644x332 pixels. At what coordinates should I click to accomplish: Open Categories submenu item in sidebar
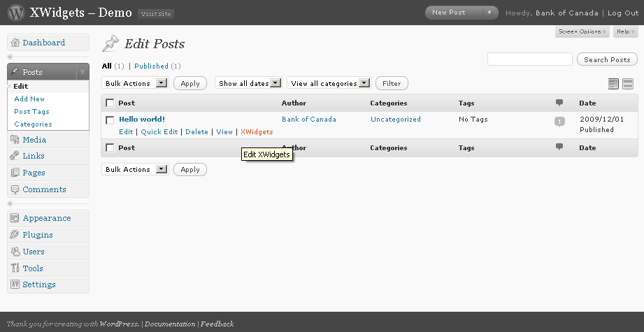pyautogui.click(x=33, y=124)
